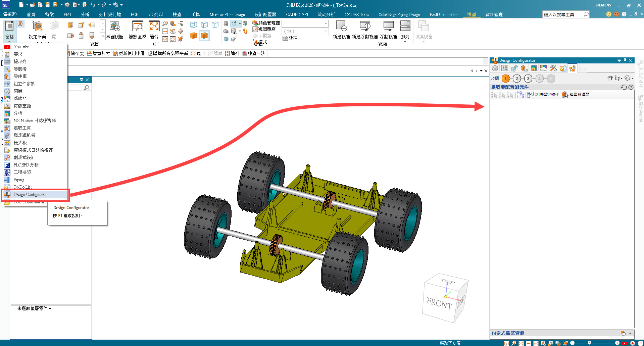
Task: Click the YouTube icon in status bar
Action: pos(624,343)
